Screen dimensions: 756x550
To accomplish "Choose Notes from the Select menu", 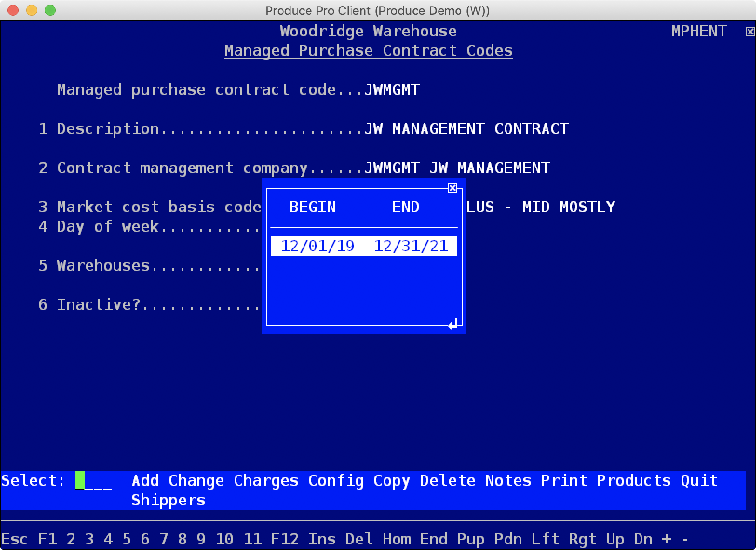I will [x=508, y=481].
